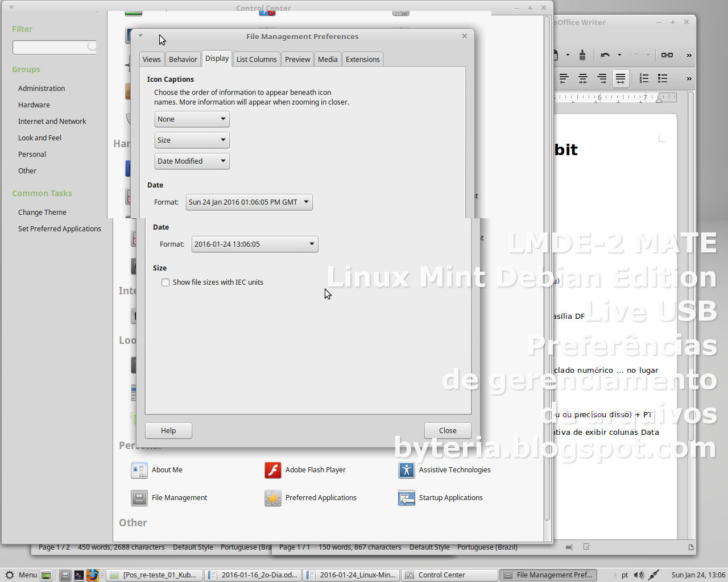Screen dimensions: 728x582
Task: Switch to the List Columns tab
Action: tap(256, 59)
